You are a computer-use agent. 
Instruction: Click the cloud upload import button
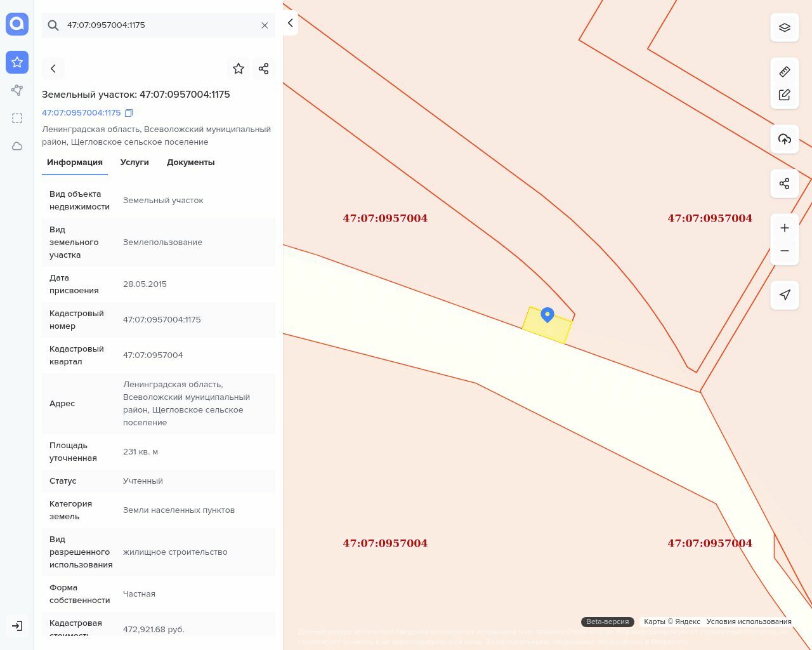[x=784, y=139]
